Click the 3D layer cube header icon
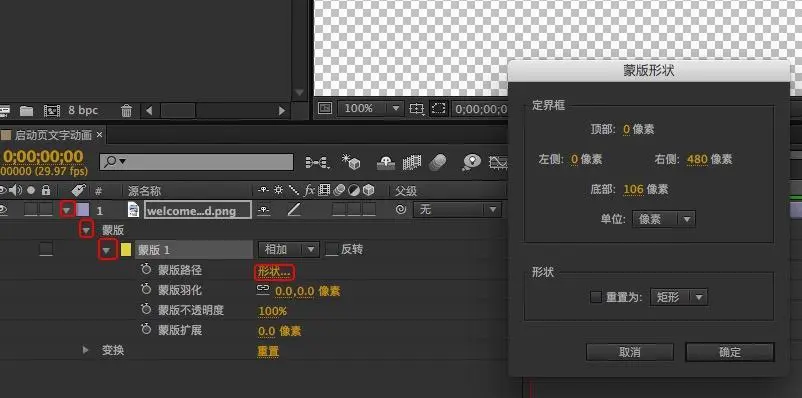This screenshot has width=802, height=398. point(368,190)
